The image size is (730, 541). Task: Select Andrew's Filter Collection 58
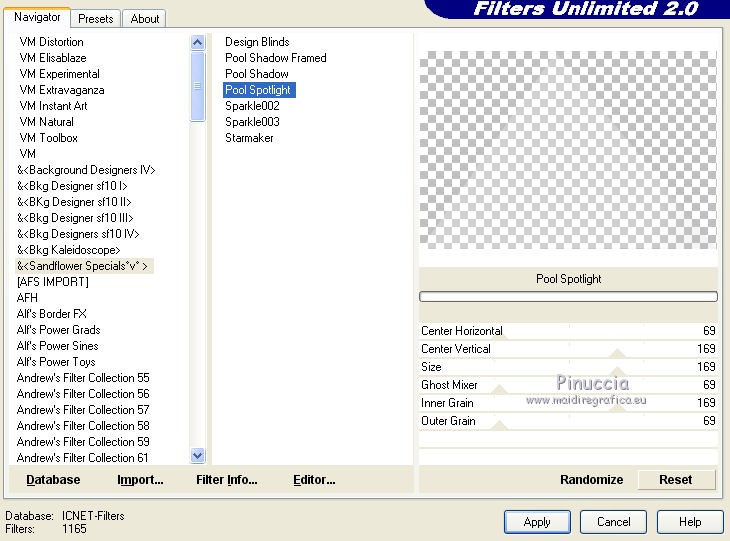click(83, 426)
